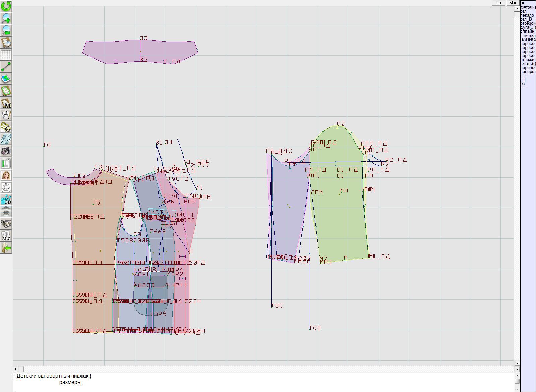Viewport: 536px width, 392px height.
Task: Click the text line 'Детский однобортный пиджак'
Action: [x=54, y=376]
